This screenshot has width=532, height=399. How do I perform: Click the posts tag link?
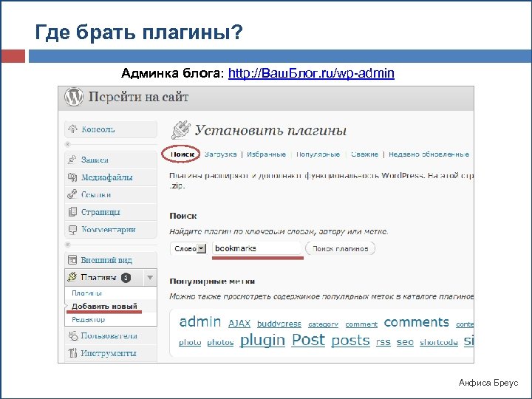(x=350, y=341)
